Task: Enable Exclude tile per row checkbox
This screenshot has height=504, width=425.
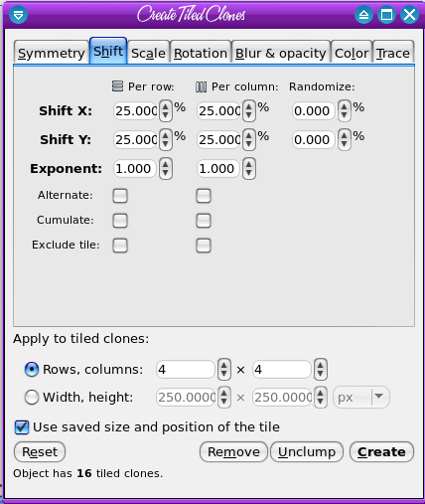Action: pos(120,246)
